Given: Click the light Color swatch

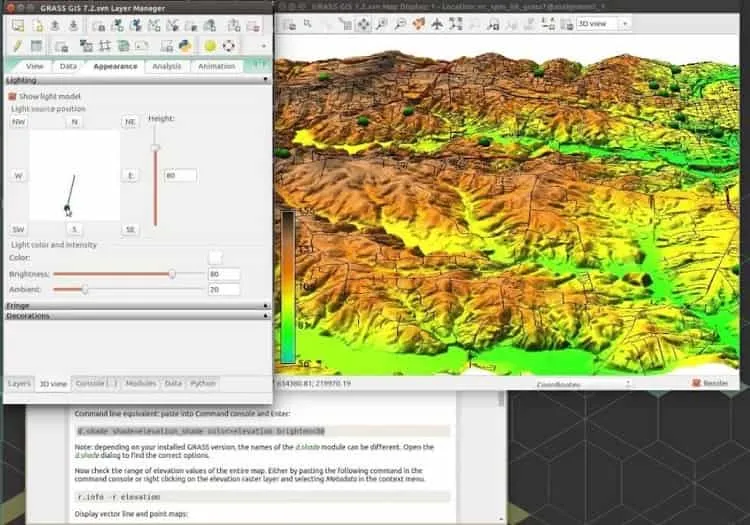Looking at the screenshot, I should (x=215, y=257).
